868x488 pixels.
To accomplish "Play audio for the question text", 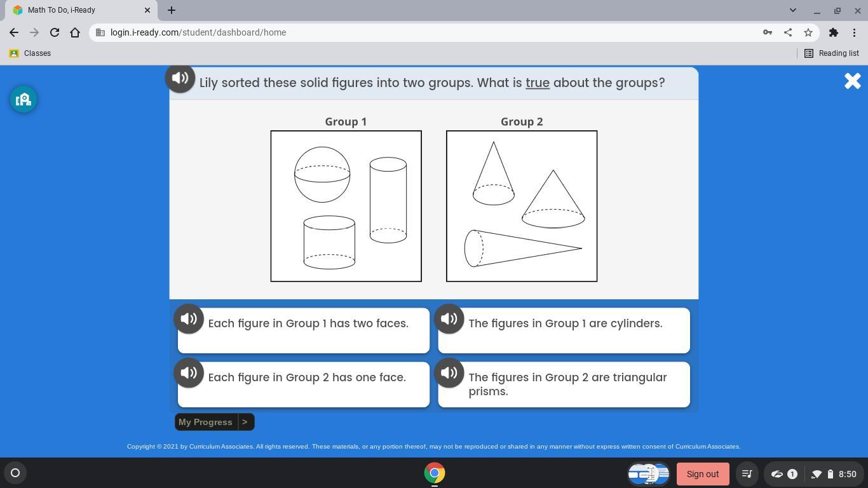I will pyautogui.click(x=180, y=78).
